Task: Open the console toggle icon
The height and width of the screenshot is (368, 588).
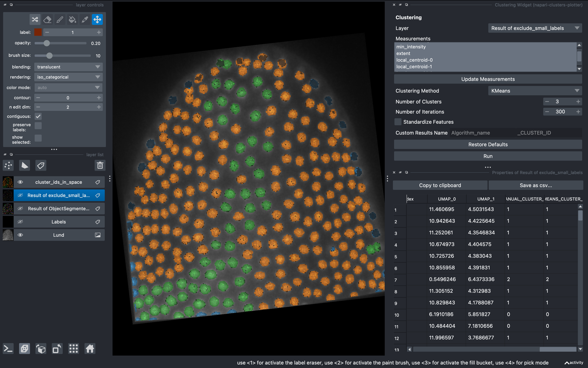Action: click(8, 349)
